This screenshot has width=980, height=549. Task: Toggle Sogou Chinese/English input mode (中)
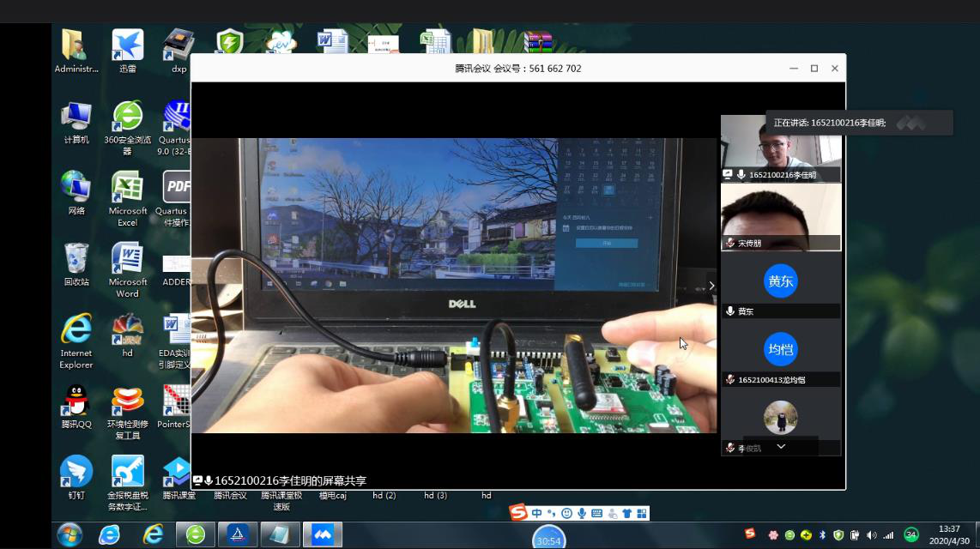[537, 513]
